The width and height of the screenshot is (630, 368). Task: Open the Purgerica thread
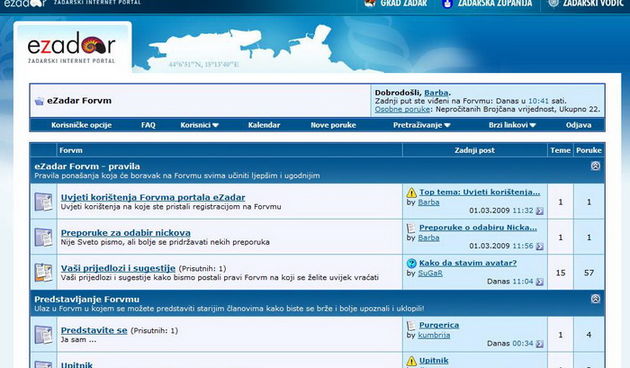click(439, 325)
